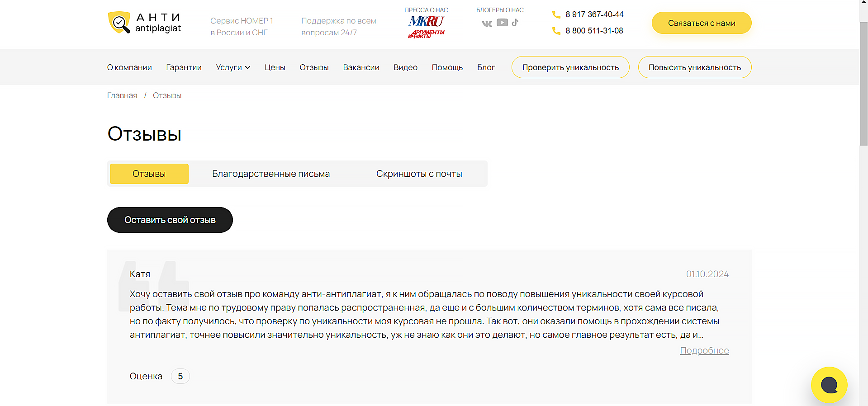
Task: Click the Оценка label in review
Action: 146,376
